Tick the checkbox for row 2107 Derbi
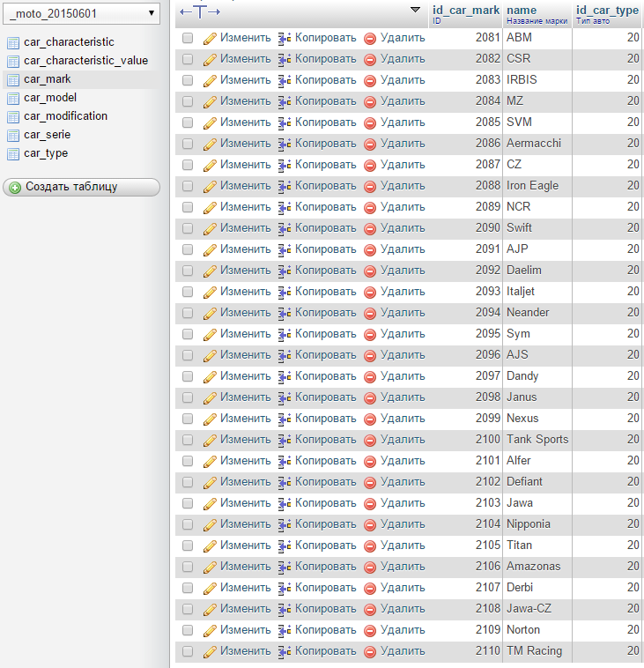The width and height of the screenshot is (644, 668). [188, 588]
